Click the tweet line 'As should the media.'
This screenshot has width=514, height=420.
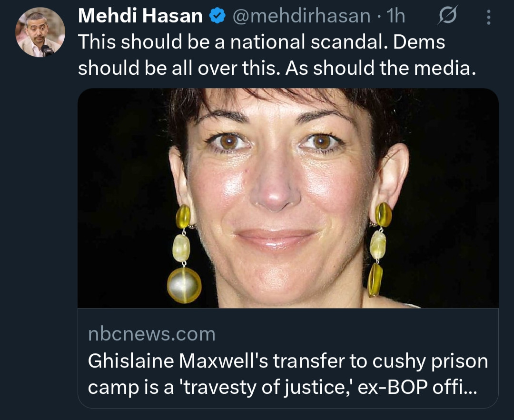pyautogui.click(x=381, y=68)
